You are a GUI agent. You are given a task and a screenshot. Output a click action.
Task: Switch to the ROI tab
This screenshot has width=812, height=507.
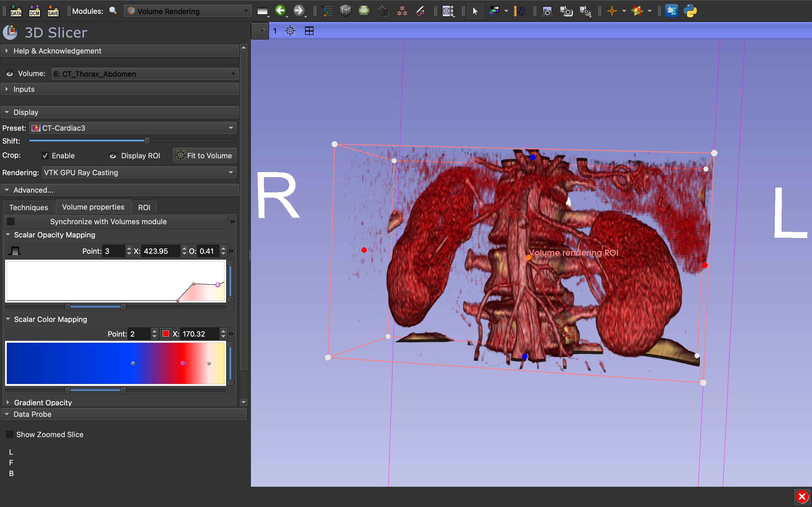(144, 207)
